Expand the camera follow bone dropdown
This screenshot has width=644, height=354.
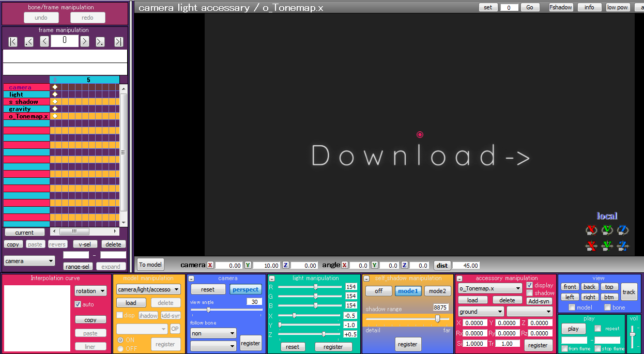click(x=213, y=333)
